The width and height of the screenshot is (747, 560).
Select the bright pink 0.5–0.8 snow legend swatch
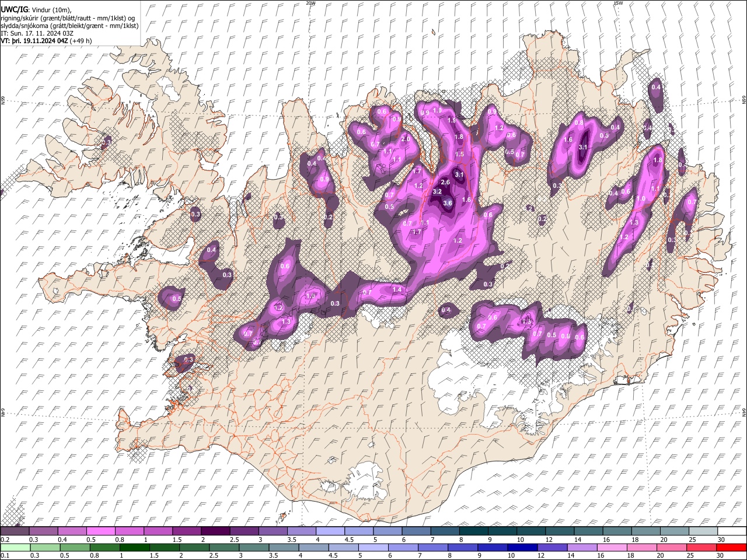100,531
